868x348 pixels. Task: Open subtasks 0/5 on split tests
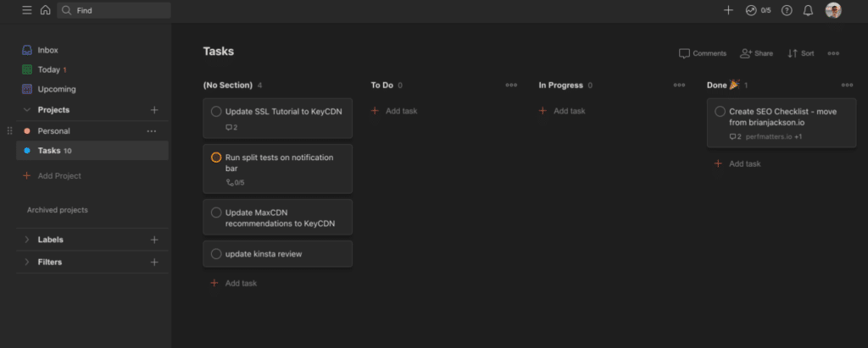[x=235, y=183]
